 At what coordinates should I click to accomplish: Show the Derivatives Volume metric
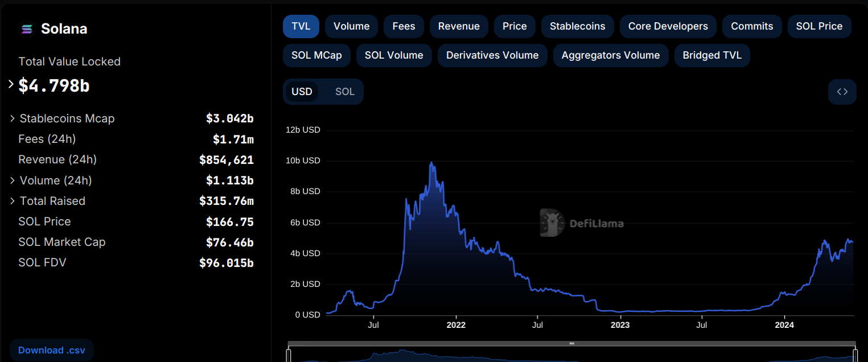coord(492,55)
